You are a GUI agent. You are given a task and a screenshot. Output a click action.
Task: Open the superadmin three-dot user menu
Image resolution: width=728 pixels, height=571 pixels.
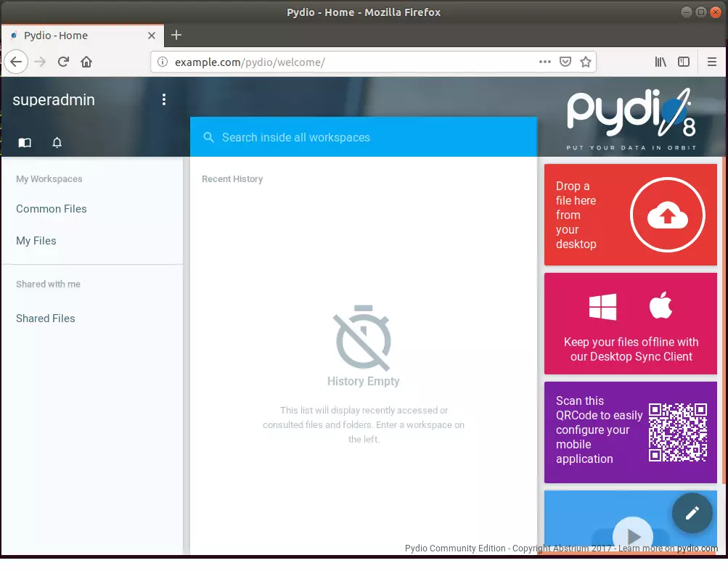[x=164, y=100]
